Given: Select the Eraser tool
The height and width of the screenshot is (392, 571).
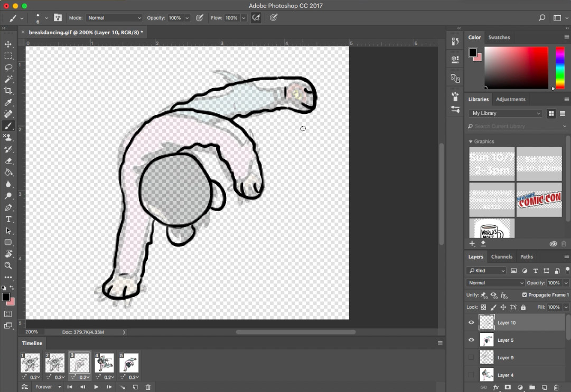Looking at the screenshot, I should [x=8, y=161].
